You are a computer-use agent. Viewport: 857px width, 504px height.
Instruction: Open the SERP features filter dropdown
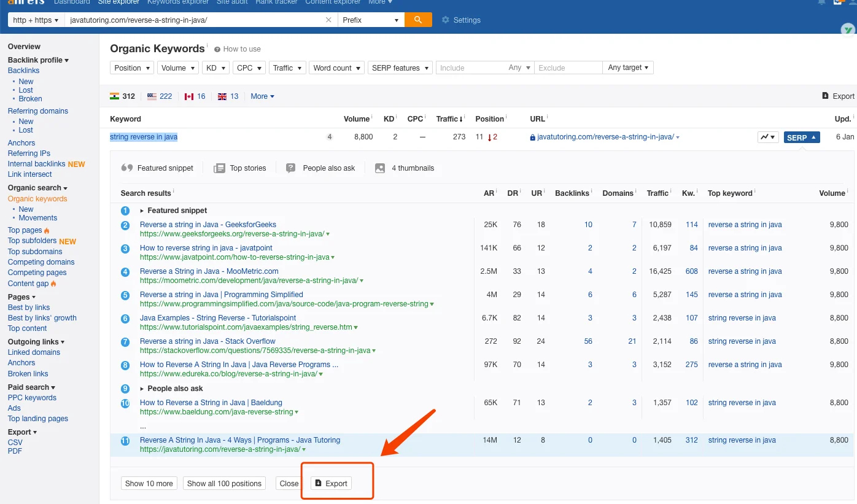400,68
